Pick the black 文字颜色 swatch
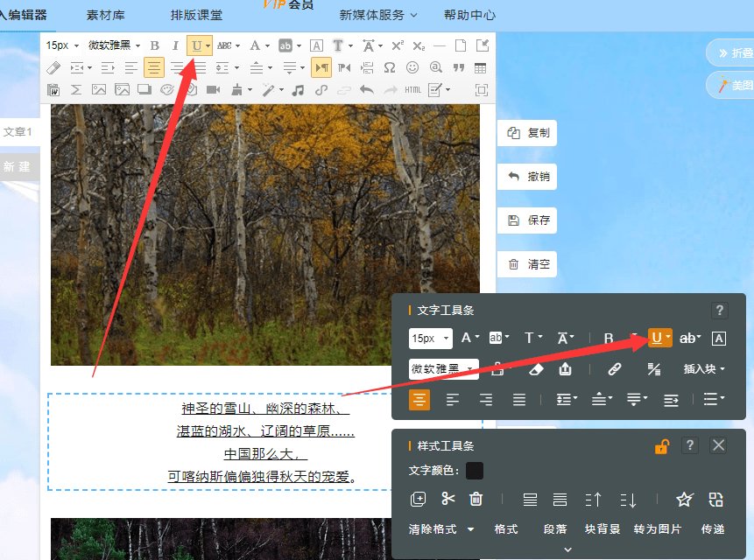 pyautogui.click(x=475, y=471)
